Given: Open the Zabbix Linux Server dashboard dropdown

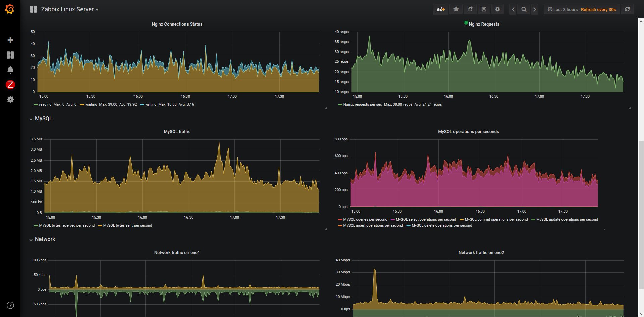Looking at the screenshot, I should 69,9.
